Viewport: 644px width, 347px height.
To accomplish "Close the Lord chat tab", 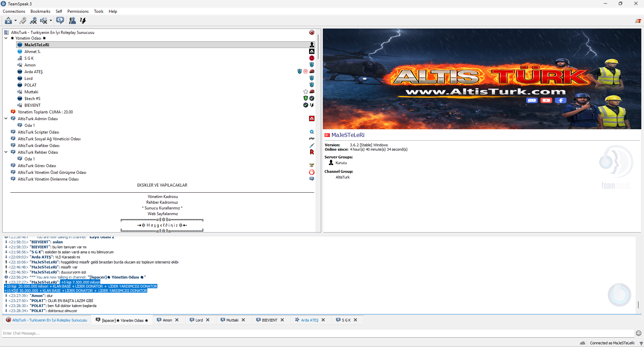I will [208, 320].
